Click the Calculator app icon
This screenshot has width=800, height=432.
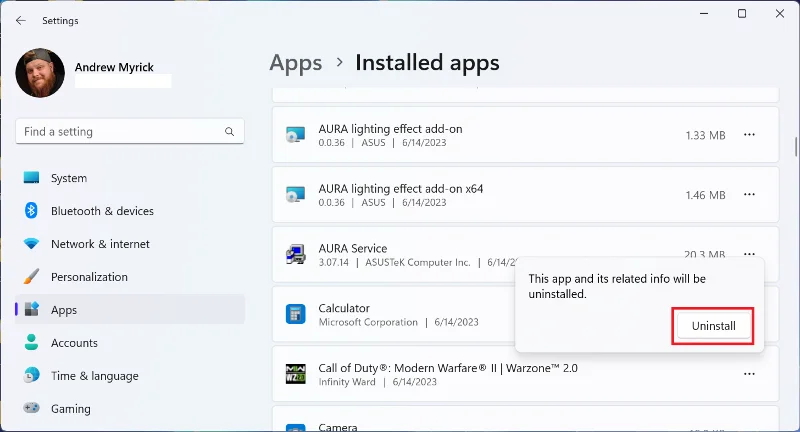(x=295, y=315)
